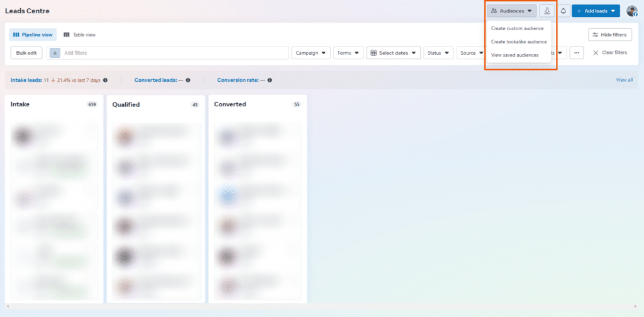The height and width of the screenshot is (317, 644).
Task: Click info icon next to Conversion rate
Action: pyautogui.click(x=269, y=80)
